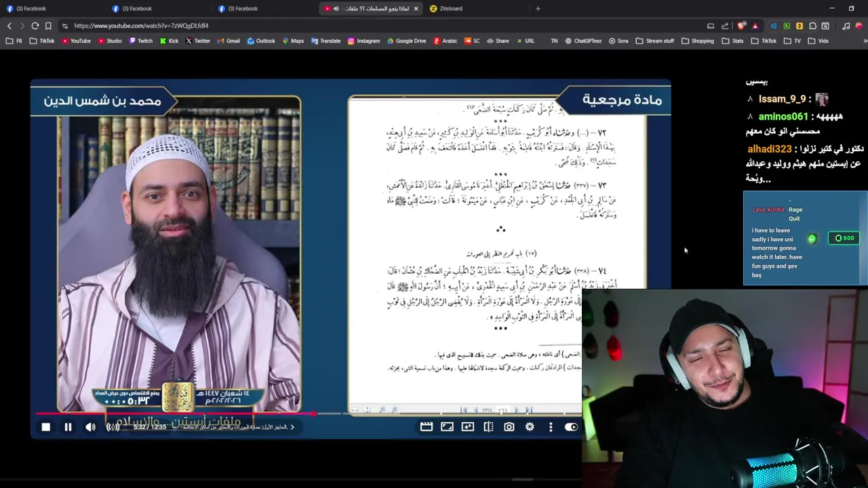
Task: Click chat username alhadi323
Action: click(770, 148)
